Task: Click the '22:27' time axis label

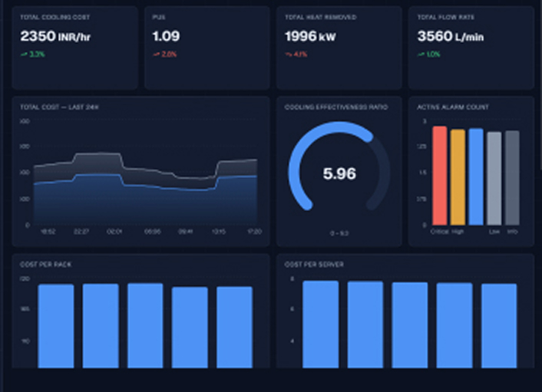Action: point(81,232)
